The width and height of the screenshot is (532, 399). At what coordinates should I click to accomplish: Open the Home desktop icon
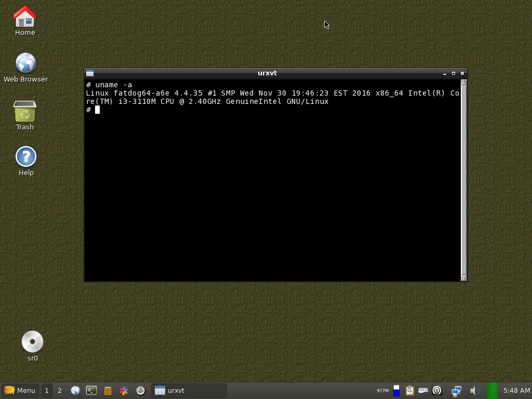coord(24,17)
